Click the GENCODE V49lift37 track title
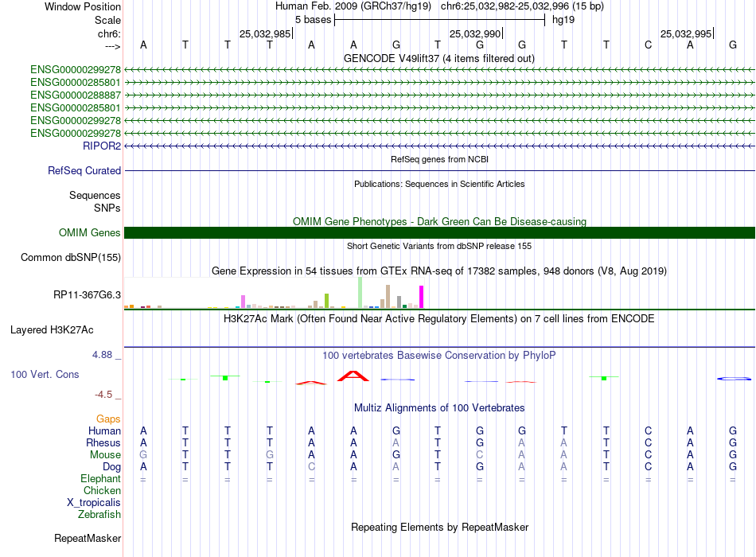756x557 pixels. click(439, 58)
